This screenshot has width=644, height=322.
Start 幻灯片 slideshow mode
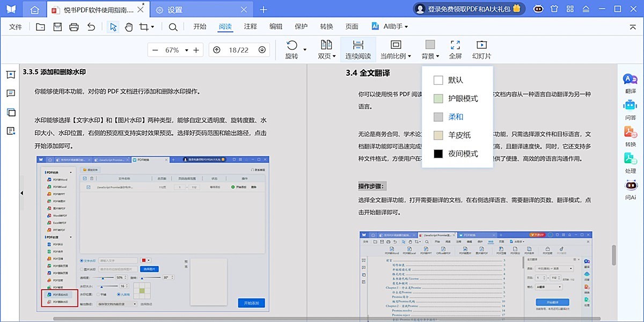481,48
